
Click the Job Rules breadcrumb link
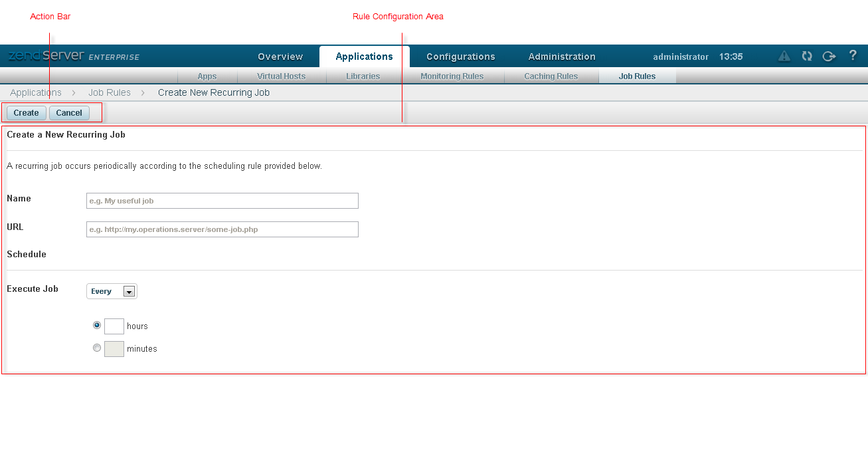coord(110,92)
